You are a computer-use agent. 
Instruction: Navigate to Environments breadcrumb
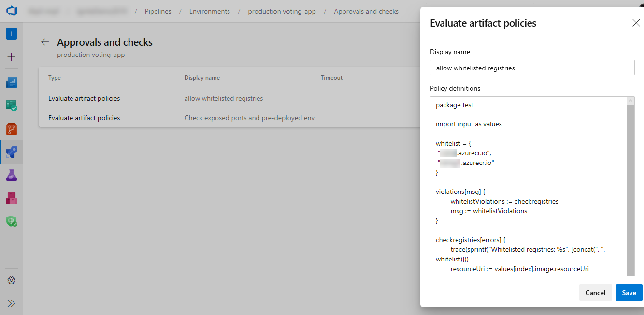click(209, 11)
